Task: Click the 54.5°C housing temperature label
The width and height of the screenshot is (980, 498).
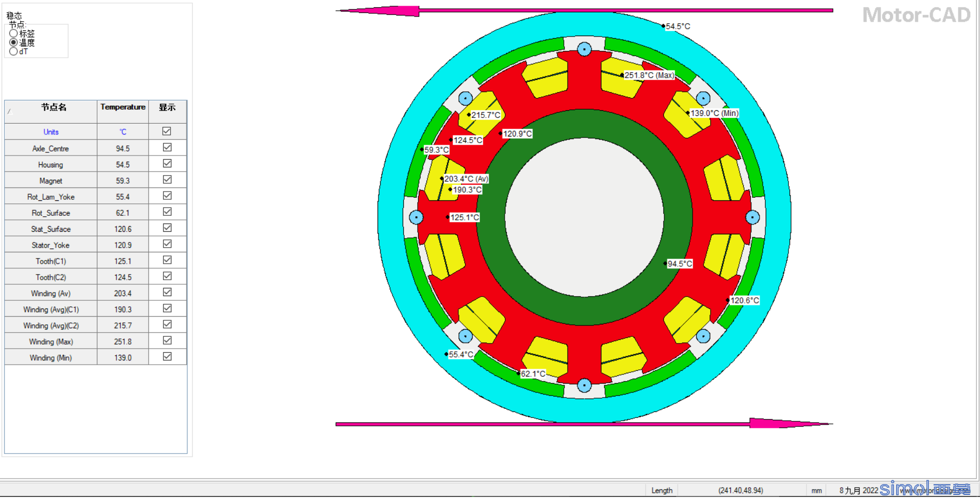Action: pyautogui.click(x=678, y=26)
